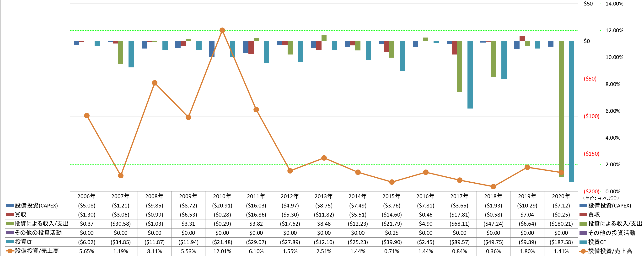Screen dimensions: 644x256
Task: Click the 投資CF value ($187.58) for 2020
Action: [x=561, y=242]
